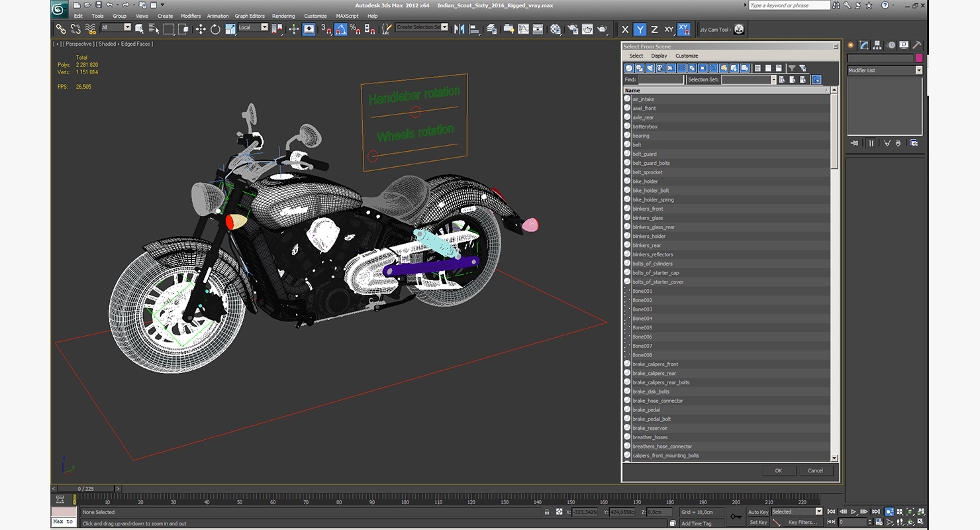Switch to the Hierarchy command panel tab
The height and width of the screenshot is (530, 980).
(877, 45)
